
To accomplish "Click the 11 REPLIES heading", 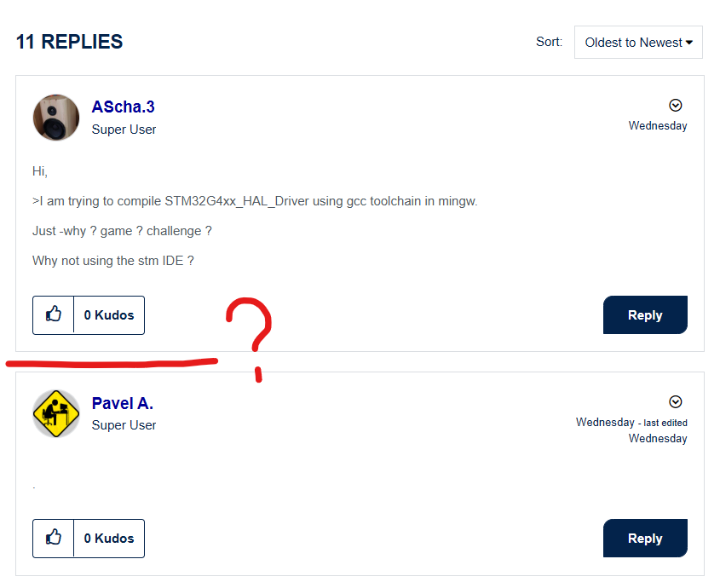I will [69, 42].
